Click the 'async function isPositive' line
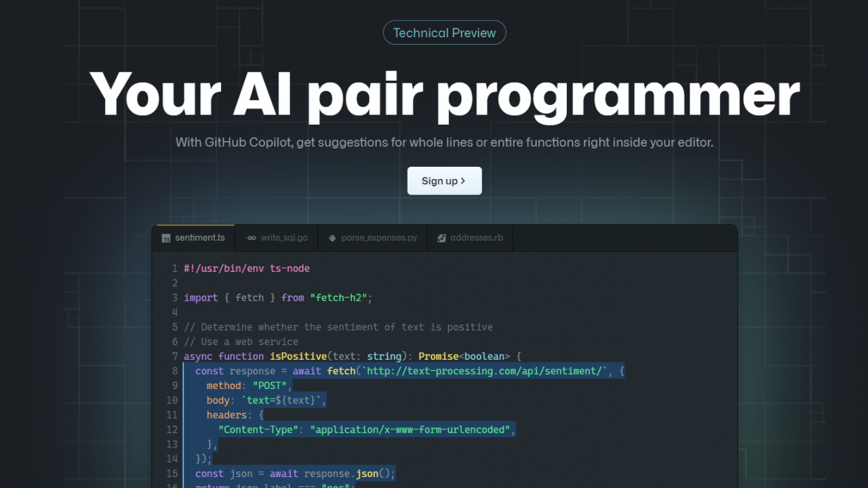868x488 pixels. [x=353, y=356]
